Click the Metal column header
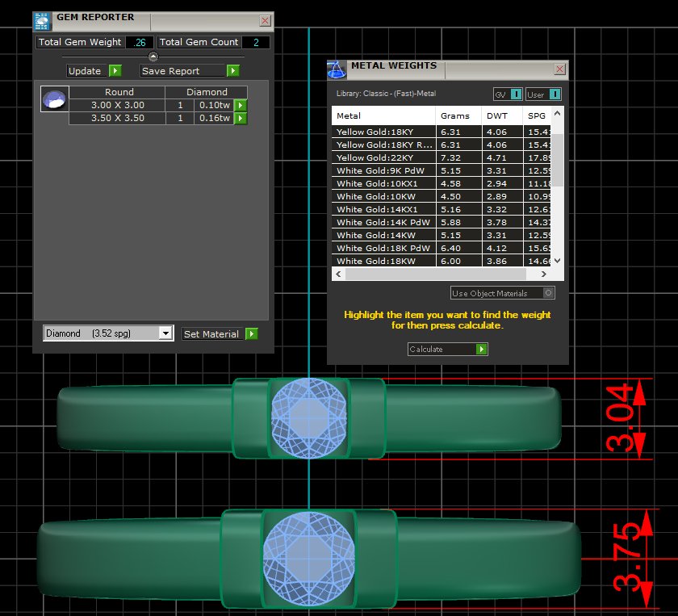678x616 pixels. [x=383, y=116]
